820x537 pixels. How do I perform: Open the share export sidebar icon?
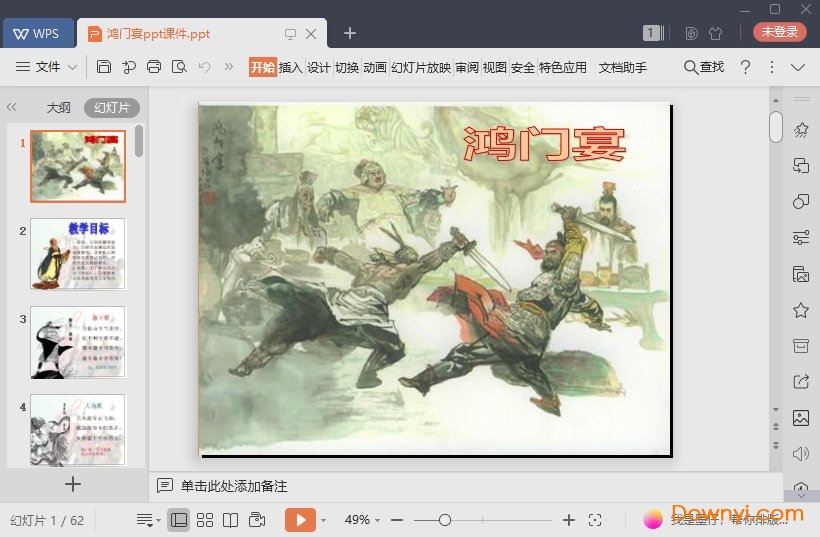coord(801,382)
